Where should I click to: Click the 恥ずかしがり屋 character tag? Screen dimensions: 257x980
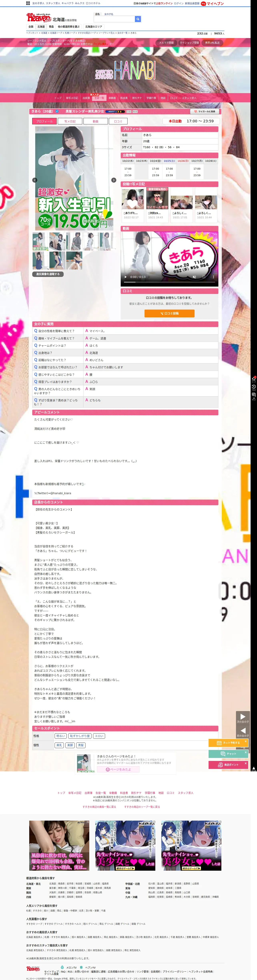pyautogui.click(x=80, y=736)
